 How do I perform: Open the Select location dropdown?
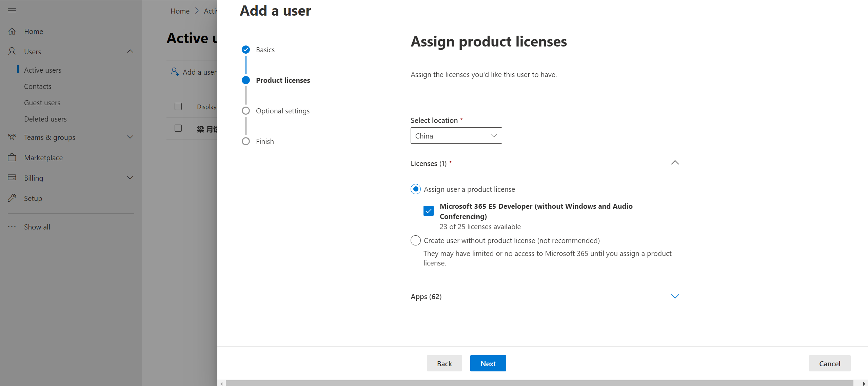point(456,135)
